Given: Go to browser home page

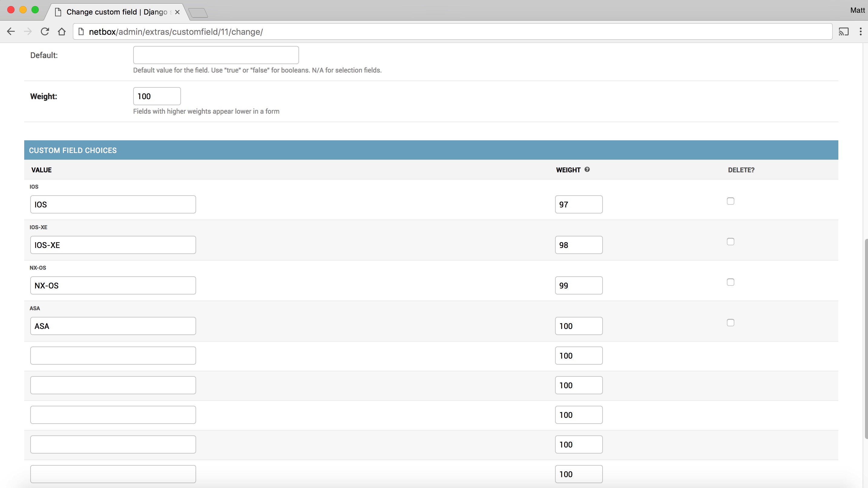Looking at the screenshot, I should 62,32.
